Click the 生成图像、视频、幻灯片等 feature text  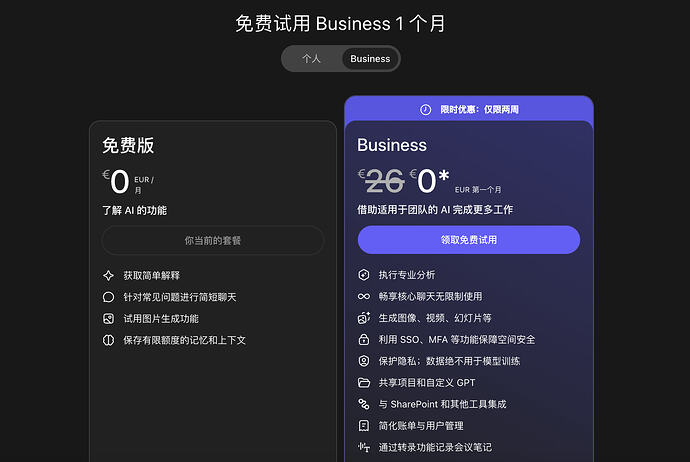435,318
